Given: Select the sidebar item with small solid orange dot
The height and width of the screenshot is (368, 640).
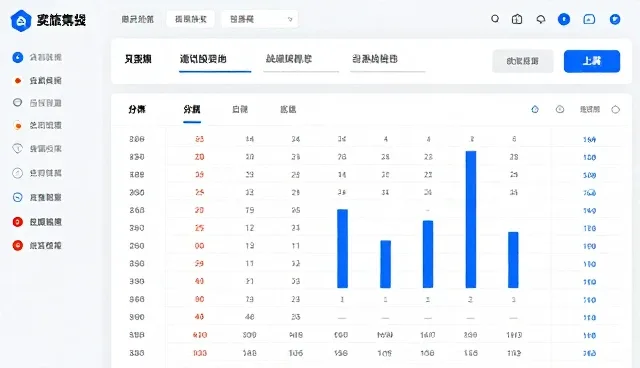Looking at the screenshot, I should coord(37,80).
